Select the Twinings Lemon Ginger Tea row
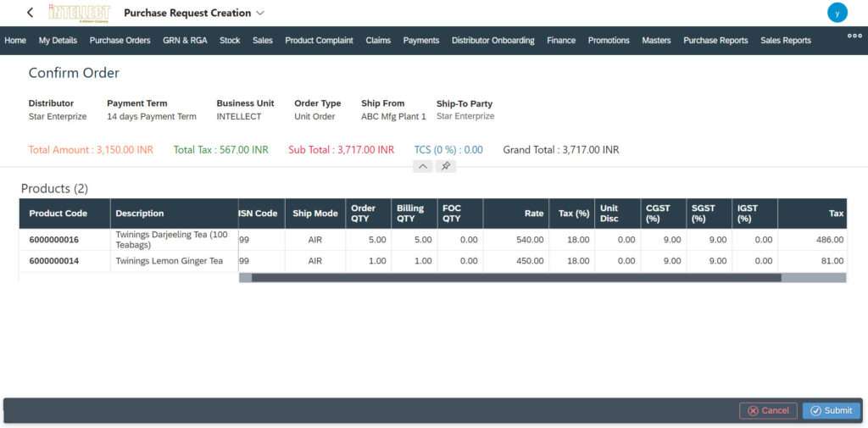 (x=169, y=261)
